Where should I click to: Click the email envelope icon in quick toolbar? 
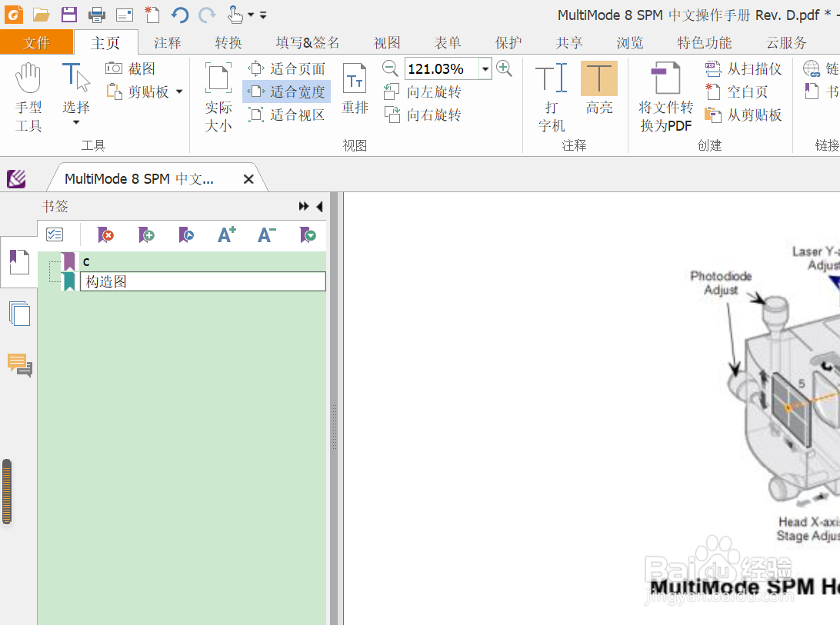[x=125, y=15]
